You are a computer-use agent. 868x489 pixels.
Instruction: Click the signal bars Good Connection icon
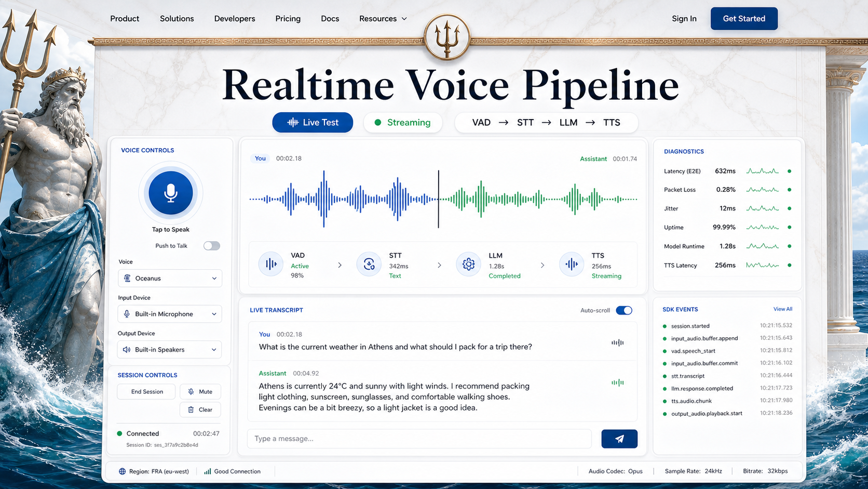click(207, 471)
